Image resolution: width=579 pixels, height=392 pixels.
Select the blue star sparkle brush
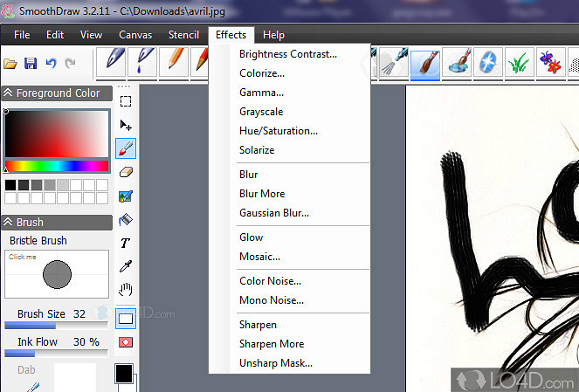488,63
